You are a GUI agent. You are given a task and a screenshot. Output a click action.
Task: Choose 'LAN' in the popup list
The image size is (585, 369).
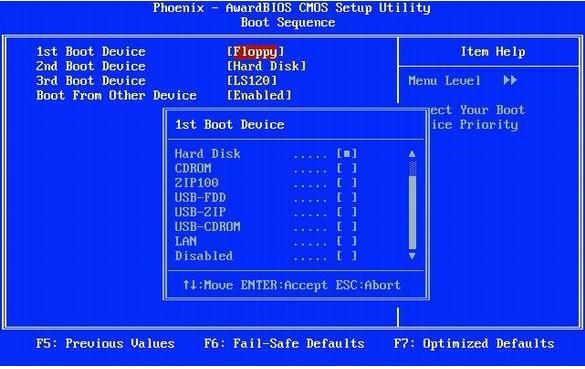click(x=186, y=241)
